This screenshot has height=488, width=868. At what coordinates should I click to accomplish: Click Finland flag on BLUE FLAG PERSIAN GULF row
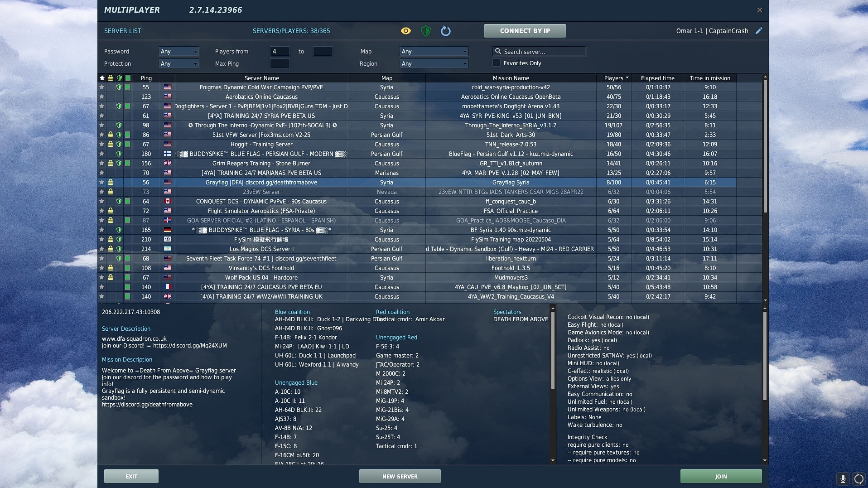[x=168, y=154]
